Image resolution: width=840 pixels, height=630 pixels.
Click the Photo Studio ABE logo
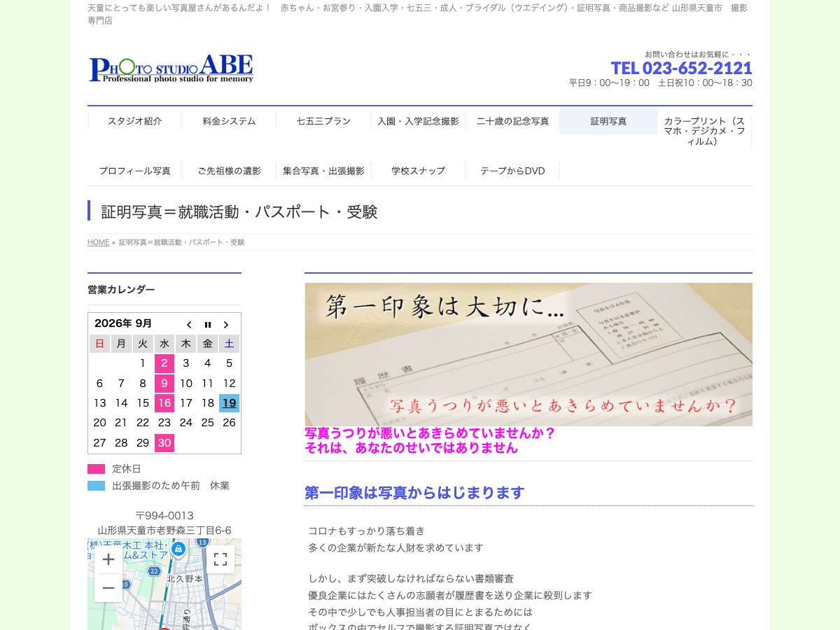[x=171, y=69]
